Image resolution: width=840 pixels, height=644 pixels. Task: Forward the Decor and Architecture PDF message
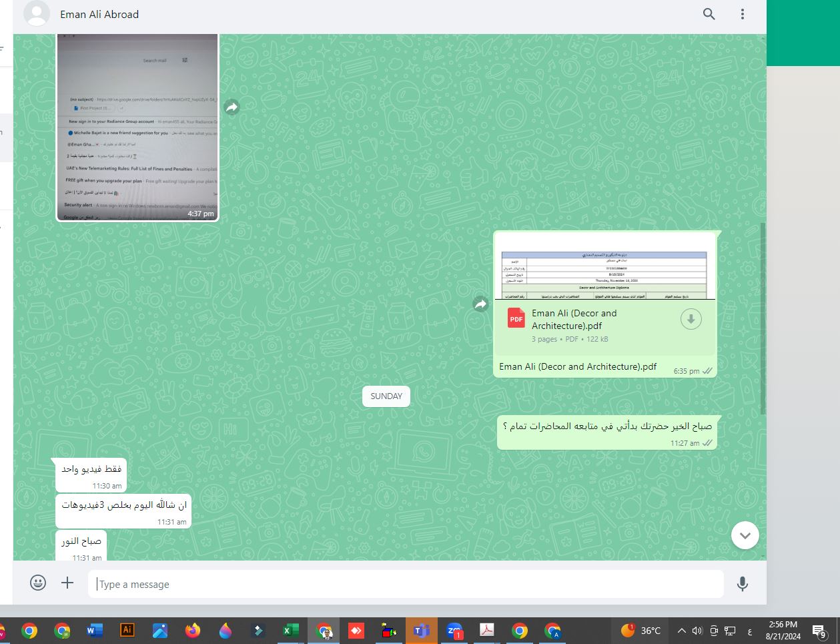tap(480, 304)
